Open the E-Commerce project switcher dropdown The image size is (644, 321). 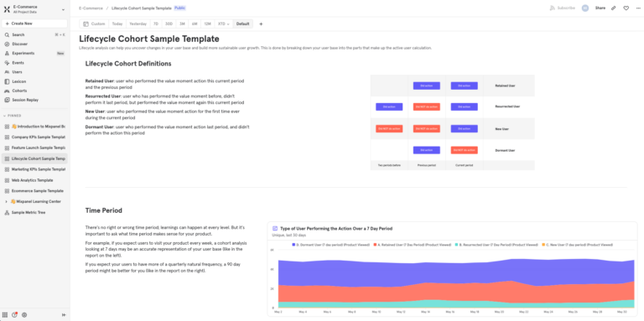pyautogui.click(x=35, y=9)
